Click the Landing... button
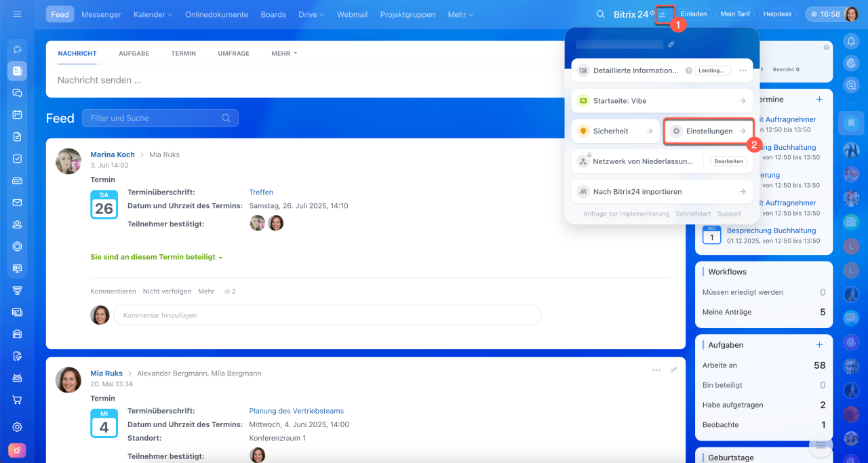This screenshot has height=463, width=868. 713,71
